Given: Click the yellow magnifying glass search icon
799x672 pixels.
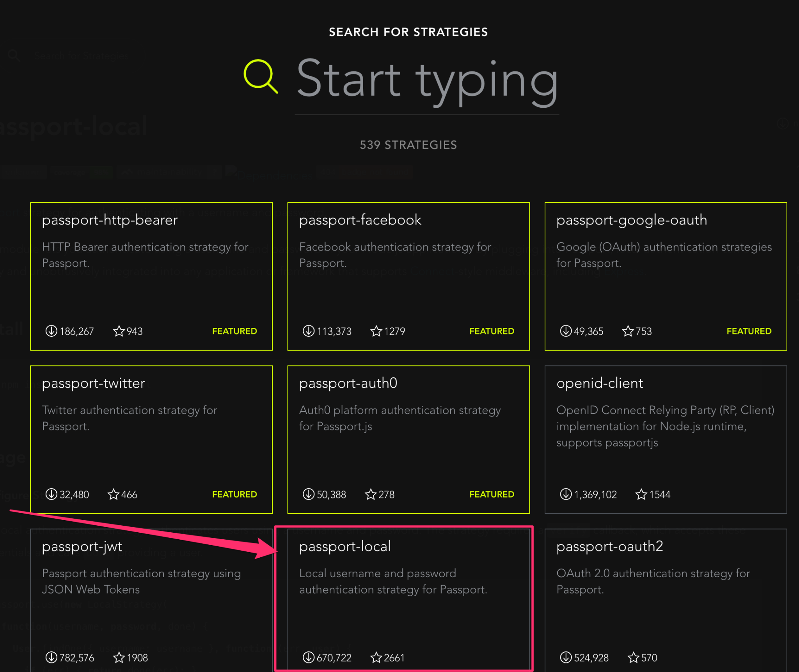Looking at the screenshot, I should [260, 76].
